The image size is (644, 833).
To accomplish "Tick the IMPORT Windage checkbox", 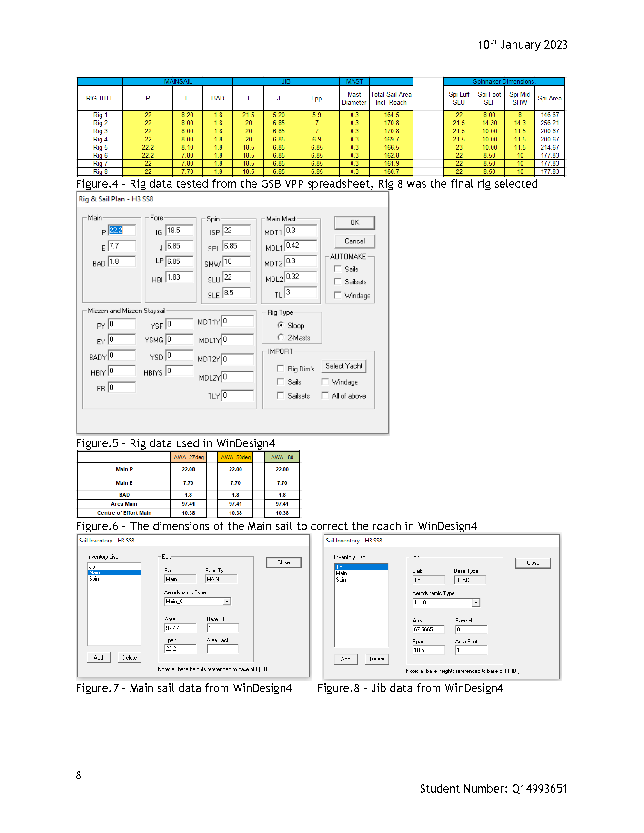I will 325,382.
